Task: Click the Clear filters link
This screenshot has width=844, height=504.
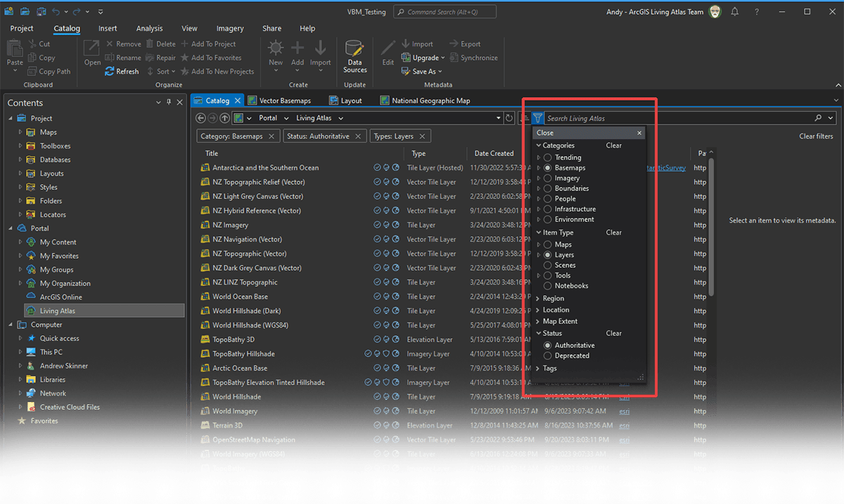Action: pyautogui.click(x=816, y=136)
